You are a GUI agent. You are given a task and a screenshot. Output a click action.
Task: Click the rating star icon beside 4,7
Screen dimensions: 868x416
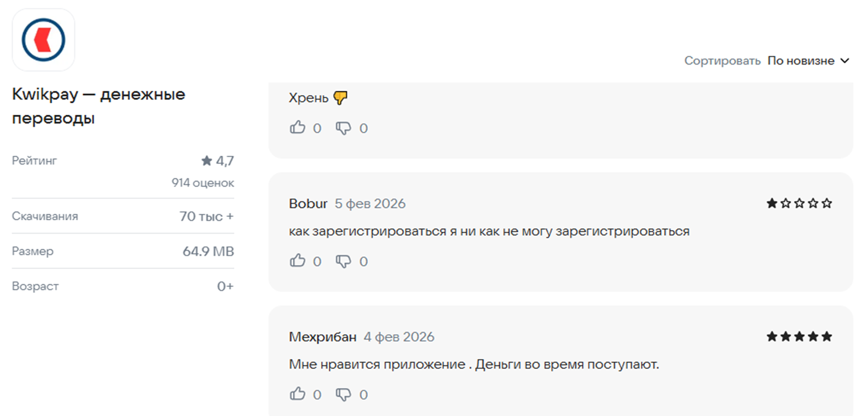(x=206, y=161)
